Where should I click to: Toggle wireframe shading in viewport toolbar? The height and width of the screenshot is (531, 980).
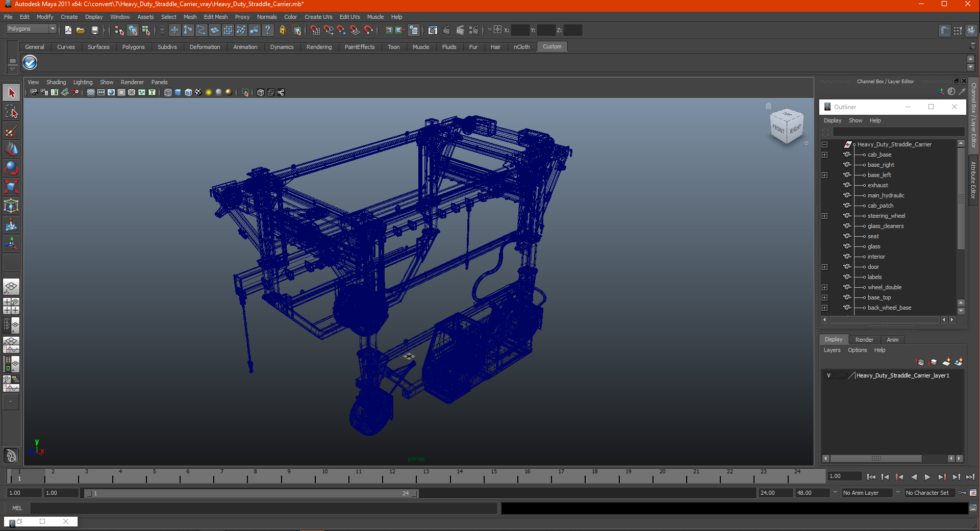(x=168, y=92)
